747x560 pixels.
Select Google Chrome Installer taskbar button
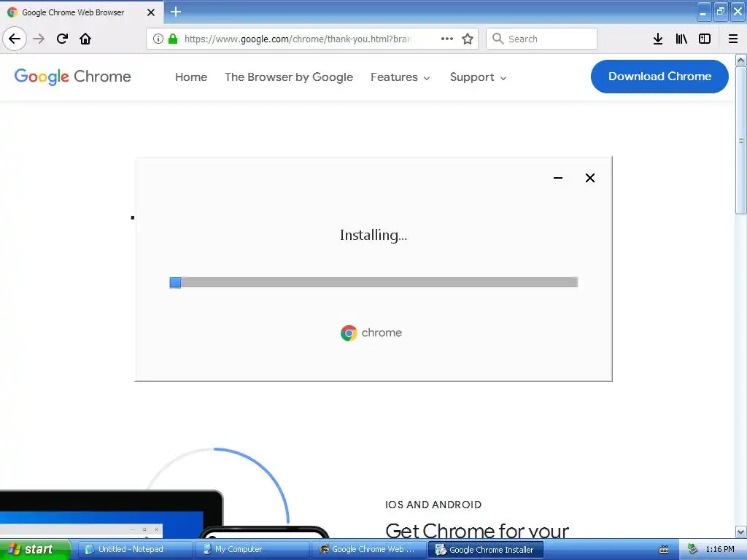486,550
